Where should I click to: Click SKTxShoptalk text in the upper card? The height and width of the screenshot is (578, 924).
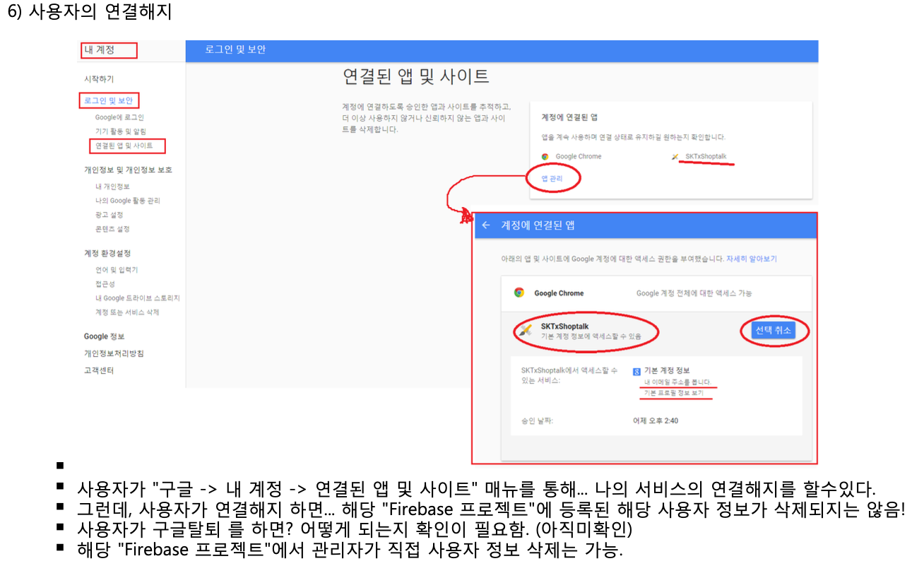[706, 157]
